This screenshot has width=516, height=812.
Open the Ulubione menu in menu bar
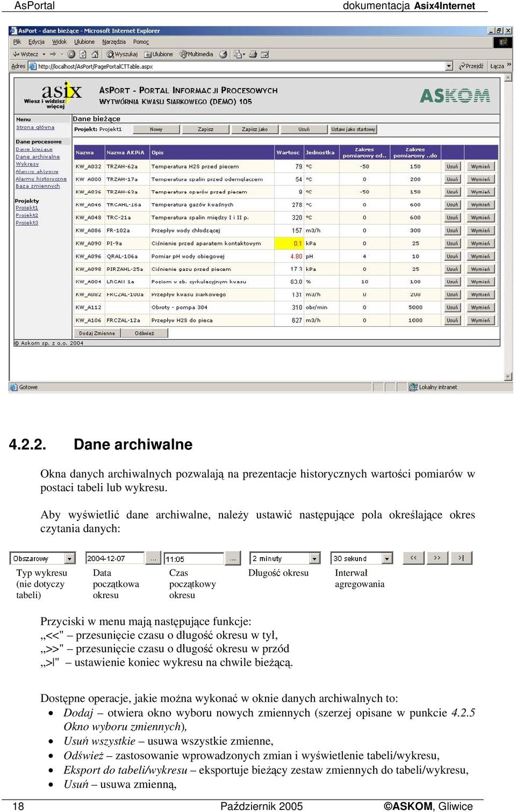pyautogui.click(x=84, y=42)
